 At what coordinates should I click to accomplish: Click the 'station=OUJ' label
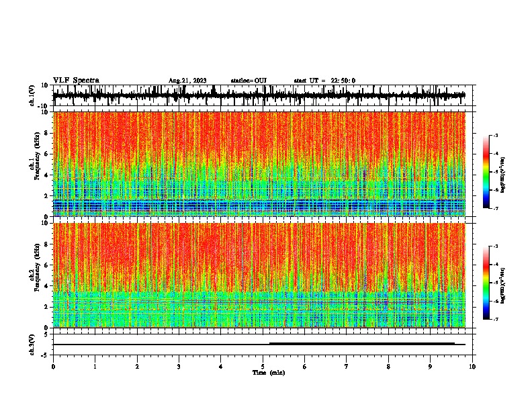(x=249, y=81)
